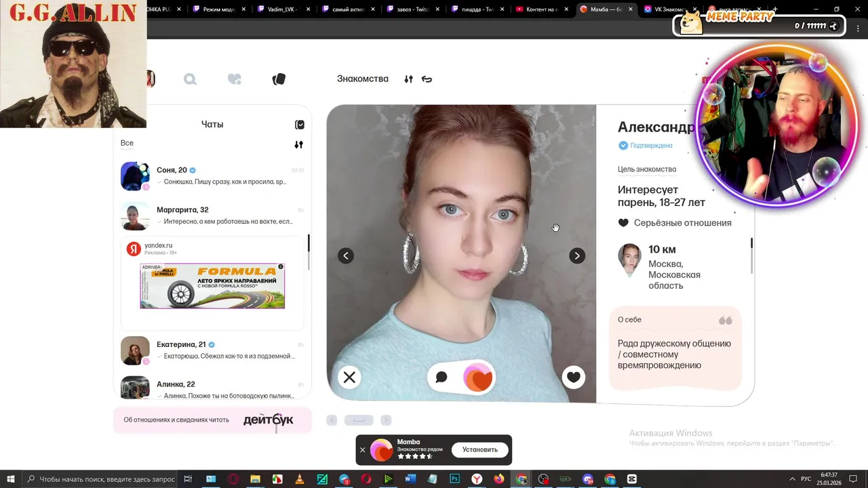This screenshot has height=488, width=868.
Task: Click the Windows taskbar search box
Action: pyautogui.click(x=101, y=479)
